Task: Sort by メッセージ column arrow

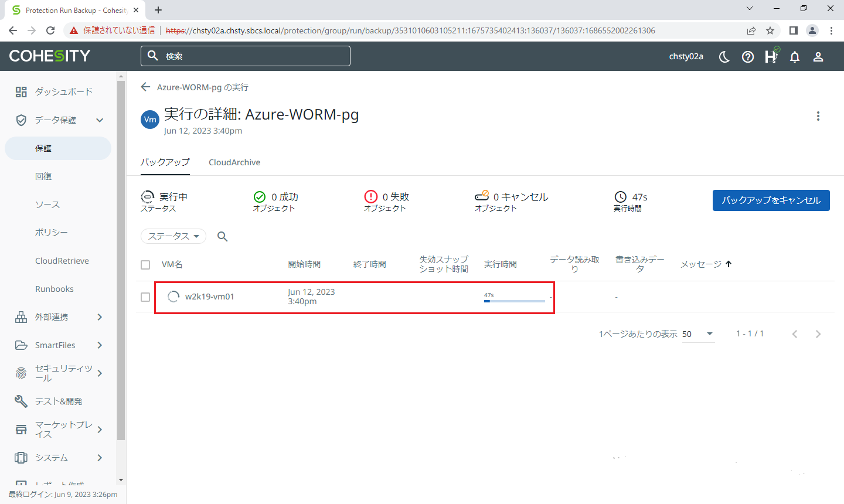Action: tap(729, 264)
